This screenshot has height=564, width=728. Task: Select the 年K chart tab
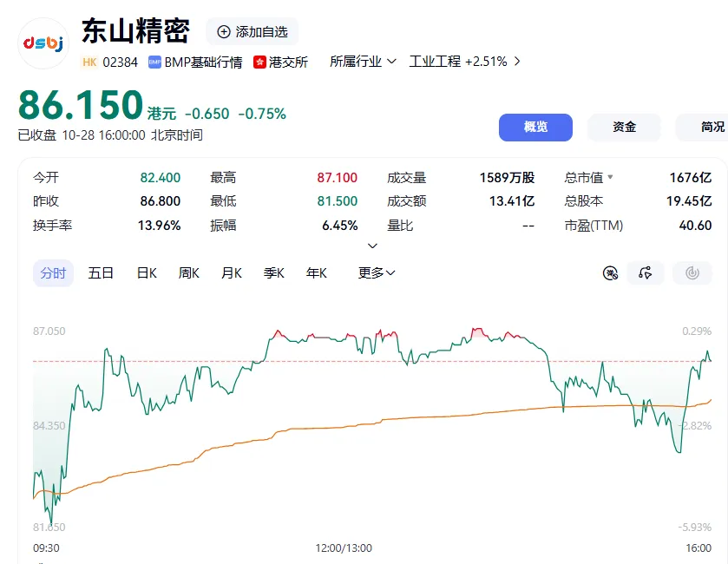click(317, 273)
